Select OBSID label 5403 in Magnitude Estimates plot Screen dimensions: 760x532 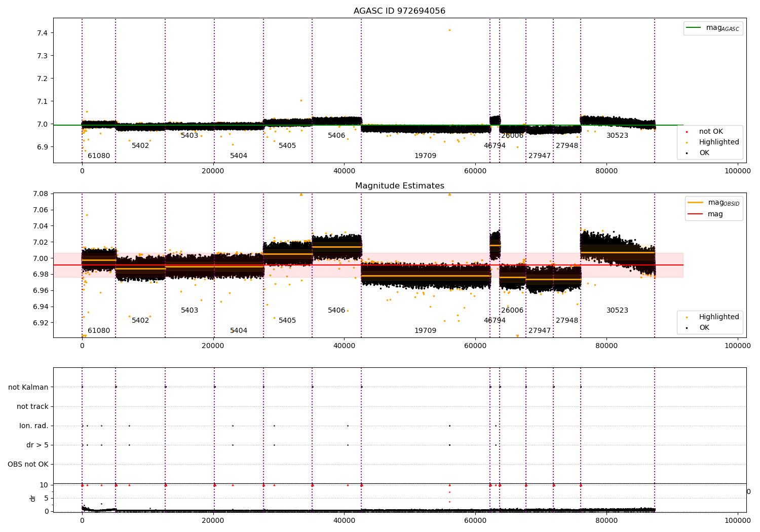click(x=189, y=310)
